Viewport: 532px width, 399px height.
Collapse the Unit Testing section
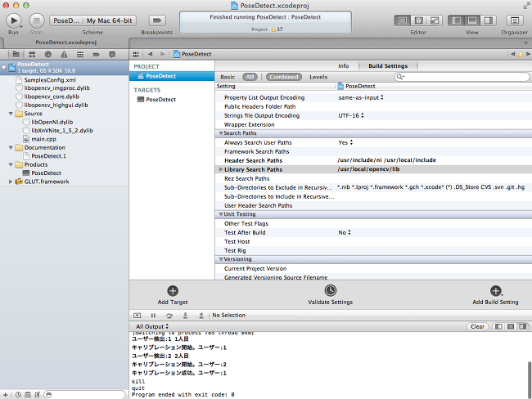click(x=221, y=214)
